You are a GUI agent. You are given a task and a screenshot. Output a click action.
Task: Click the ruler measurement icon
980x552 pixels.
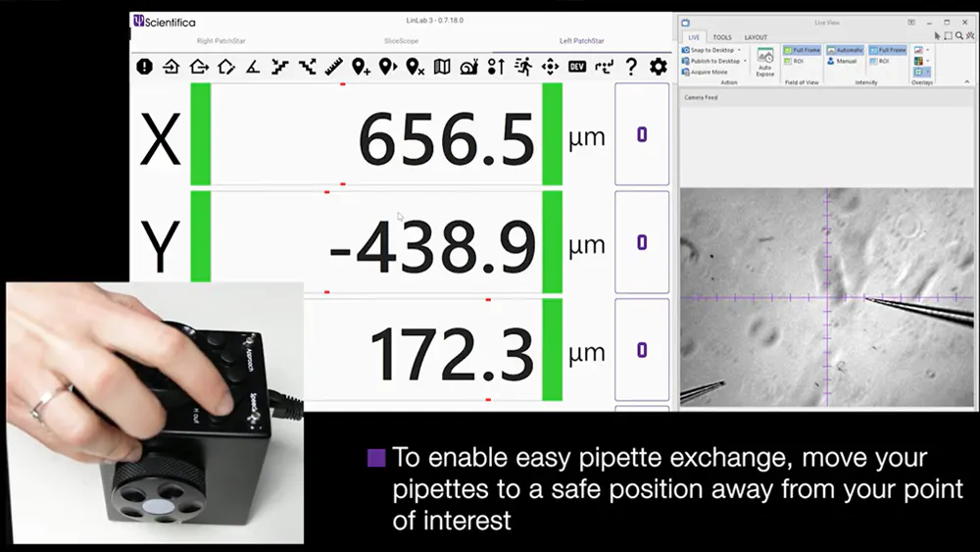pos(334,67)
